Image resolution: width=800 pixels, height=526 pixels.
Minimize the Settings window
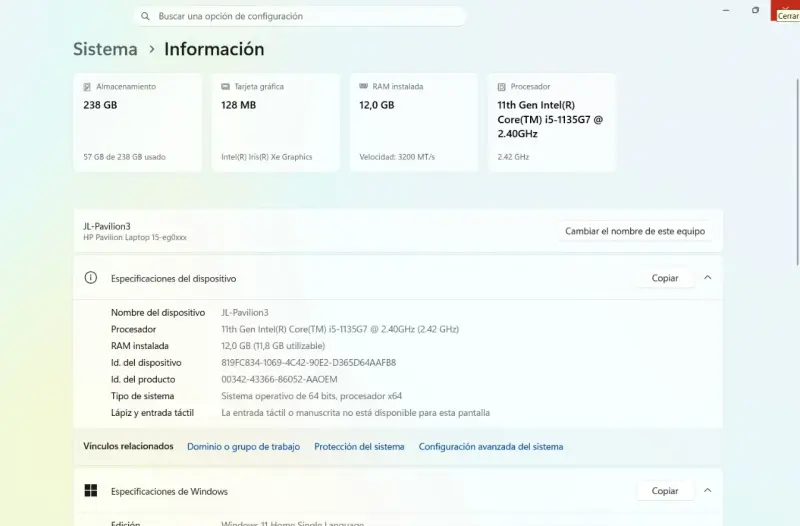(726, 10)
